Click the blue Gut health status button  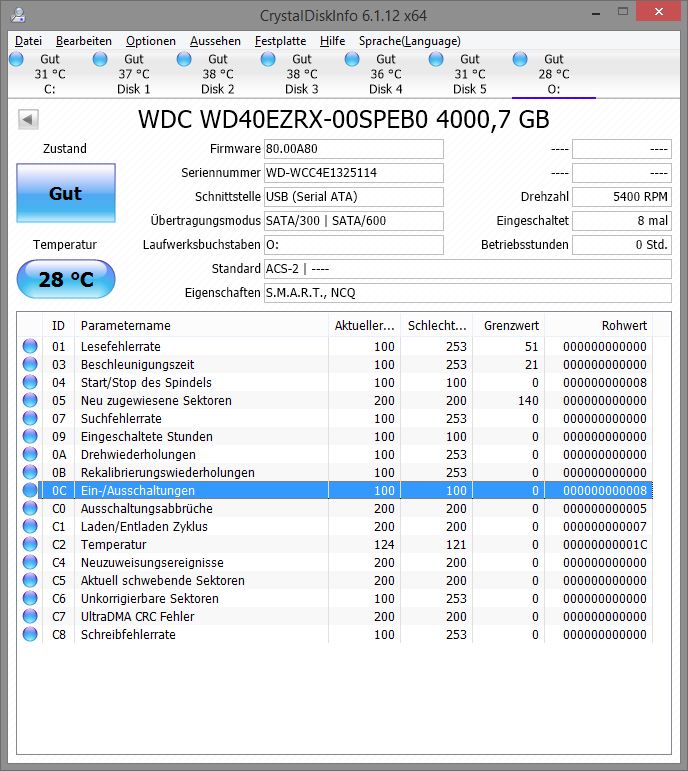point(66,193)
